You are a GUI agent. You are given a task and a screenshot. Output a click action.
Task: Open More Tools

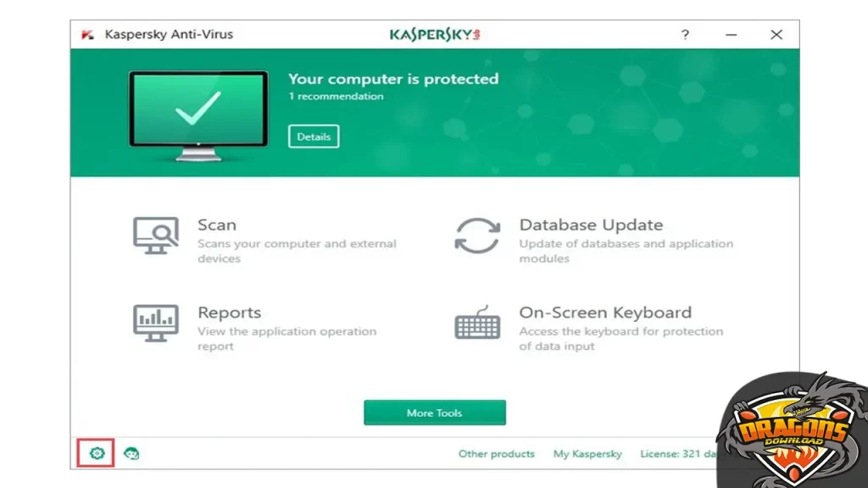tap(434, 413)
